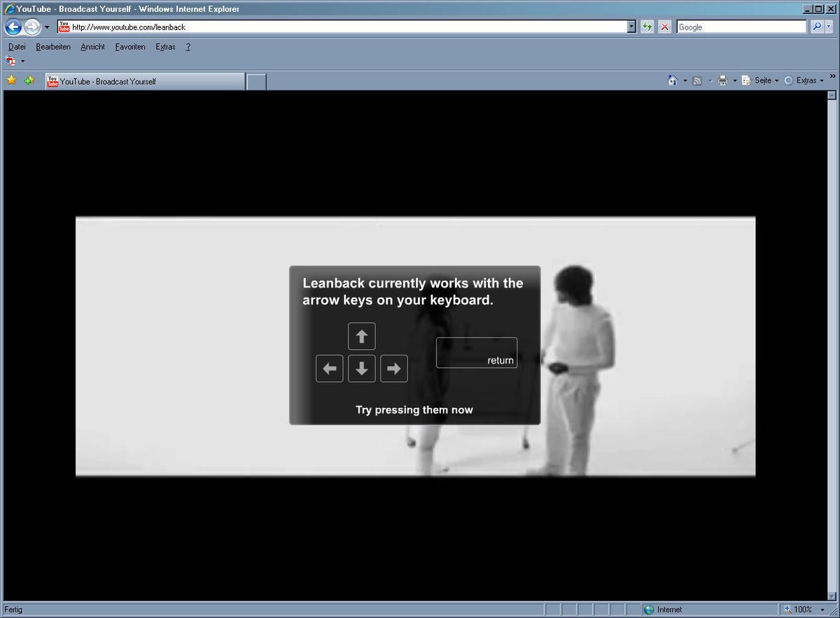Click the 'Leanback currently works with the' text line
Image resolution: width=840 pixels, height=618 pixels.
pyautogui.click(x=413, y=283)
